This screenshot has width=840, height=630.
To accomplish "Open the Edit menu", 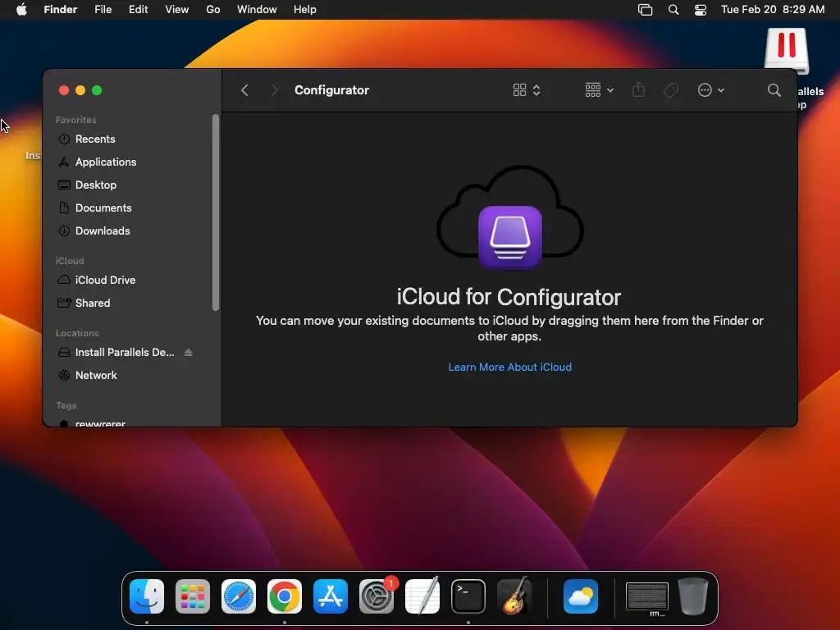I will coord(138,9).
